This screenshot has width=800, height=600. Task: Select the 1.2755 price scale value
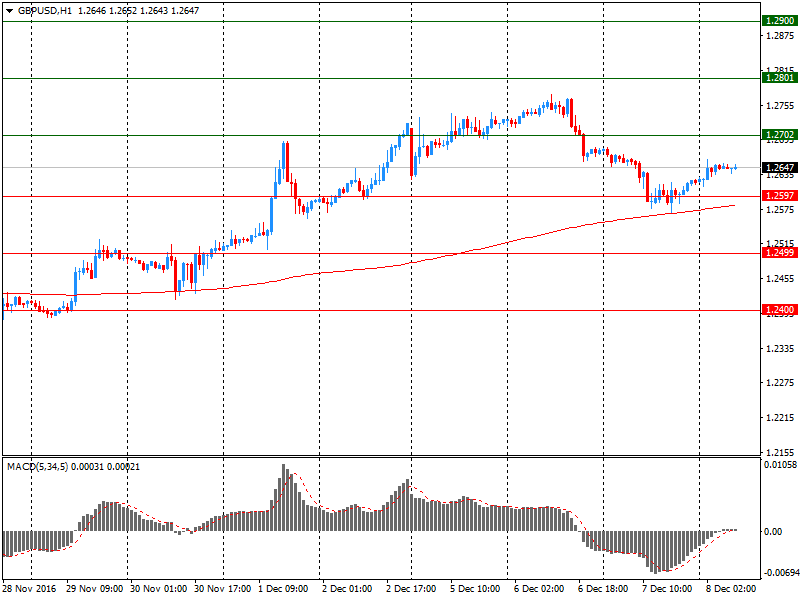coord(781,106)
